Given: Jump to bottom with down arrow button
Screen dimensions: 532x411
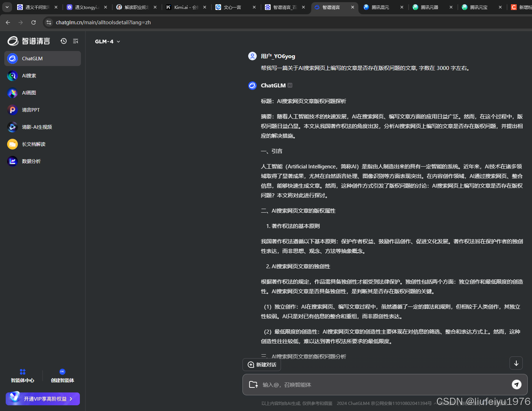Looking at the screenshot, I should pyautogui.click(x=516, y=363).
